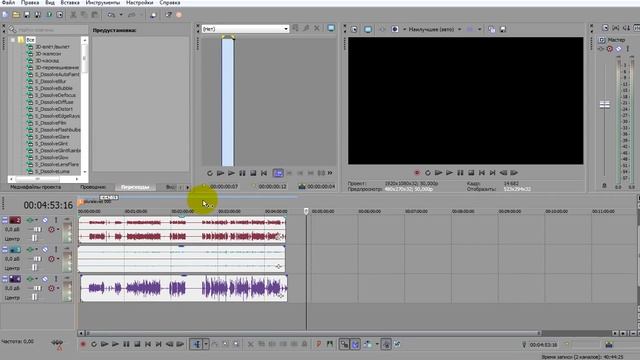
Task: Play from start in the timeline transport
Action: click(x=104, y=344)
